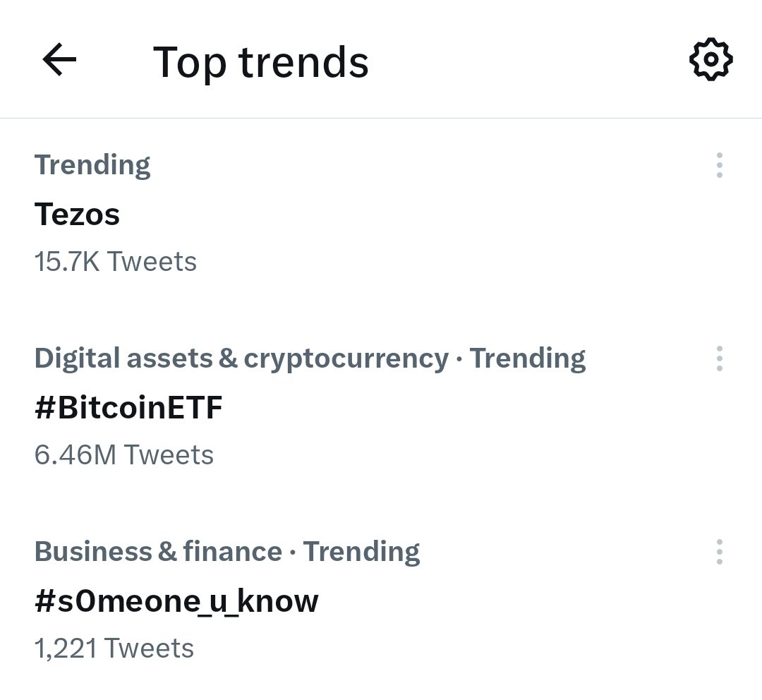The image size is (762, 700).
Task: Click the word Tweets beside 15.7K
Action: click(152, 262)
